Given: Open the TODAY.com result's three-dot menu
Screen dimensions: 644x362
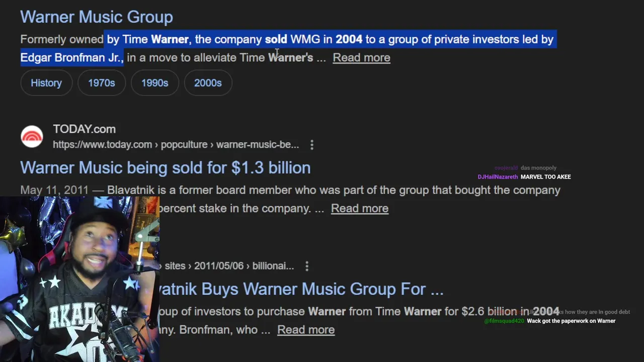Looking at the screenshot, I should (312, 145).
